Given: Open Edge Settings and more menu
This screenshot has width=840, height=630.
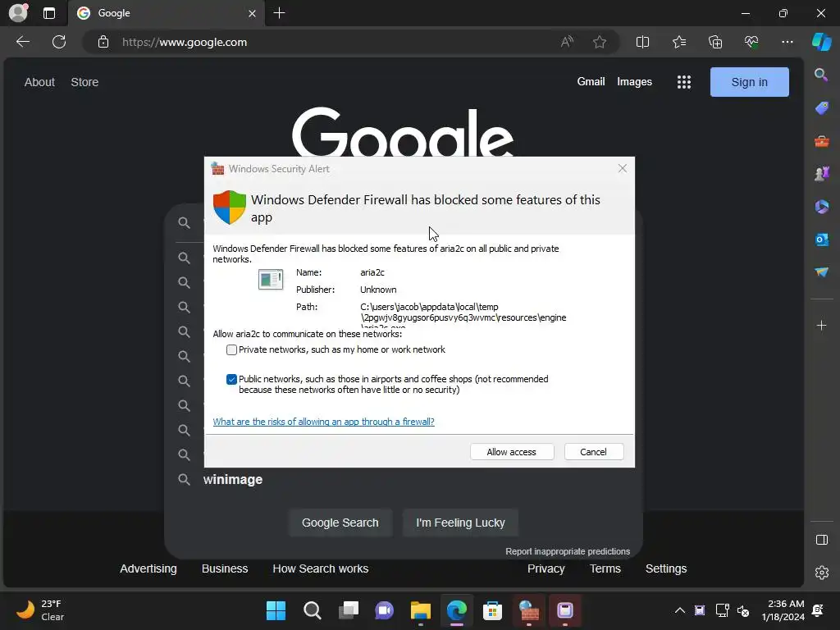Looking at the screenshot, I should (x=787, y=42).
